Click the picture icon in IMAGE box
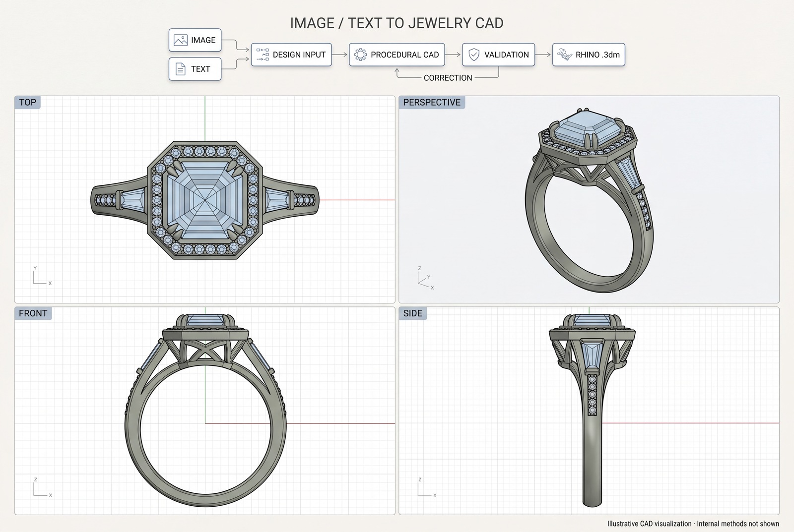 (x=181, y=40)
